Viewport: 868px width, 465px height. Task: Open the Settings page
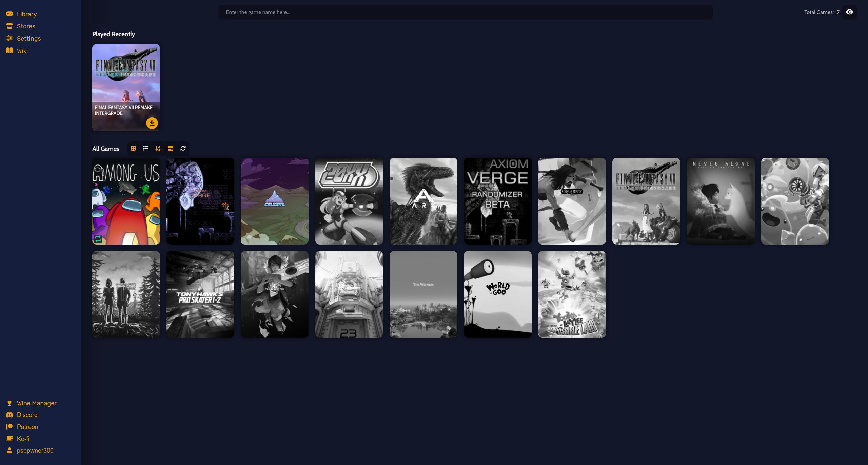pos(23,38)
